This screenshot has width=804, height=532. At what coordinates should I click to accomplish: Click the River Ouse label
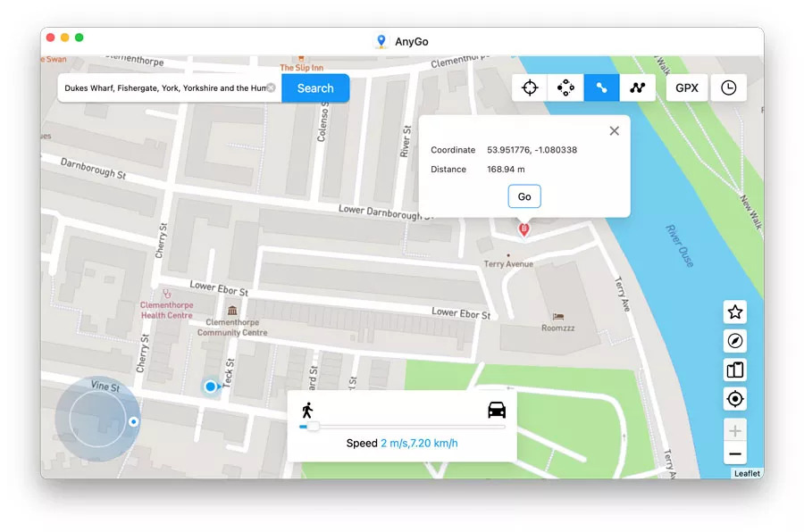(680, 245)
